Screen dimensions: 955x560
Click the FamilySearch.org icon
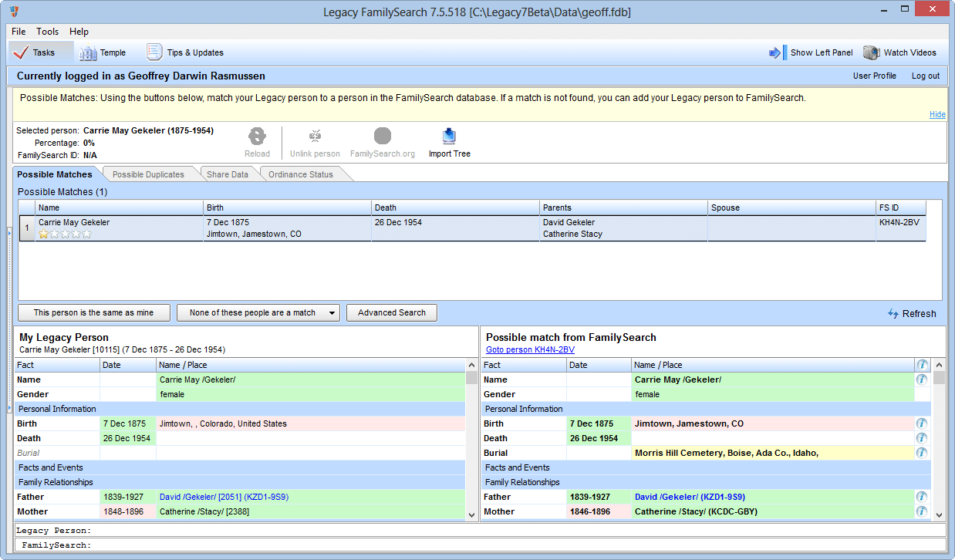(x=383, y=137)
